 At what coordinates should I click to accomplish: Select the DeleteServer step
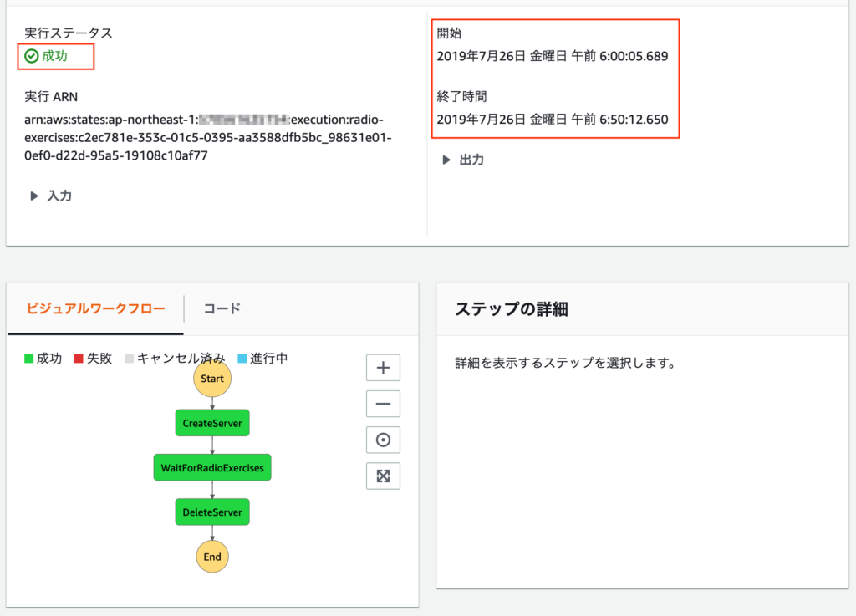[x=212, y=512]
